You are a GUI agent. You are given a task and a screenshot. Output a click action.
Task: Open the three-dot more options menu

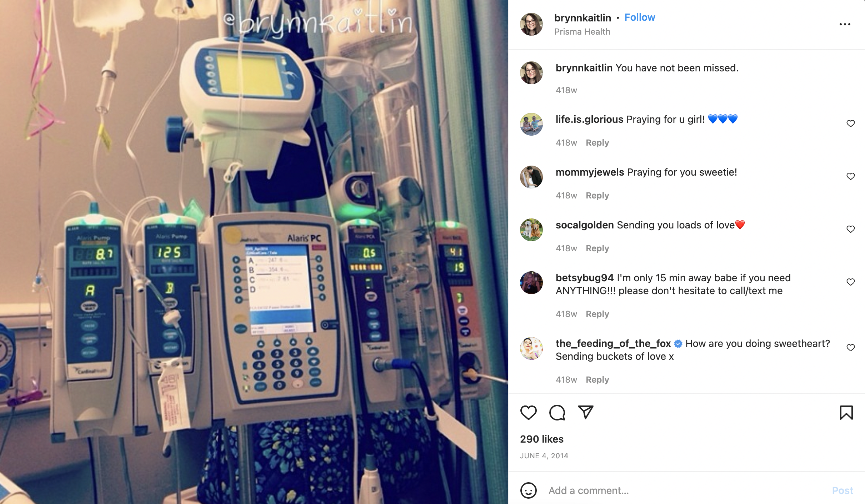pyautogui.click(x=845, y=24)
